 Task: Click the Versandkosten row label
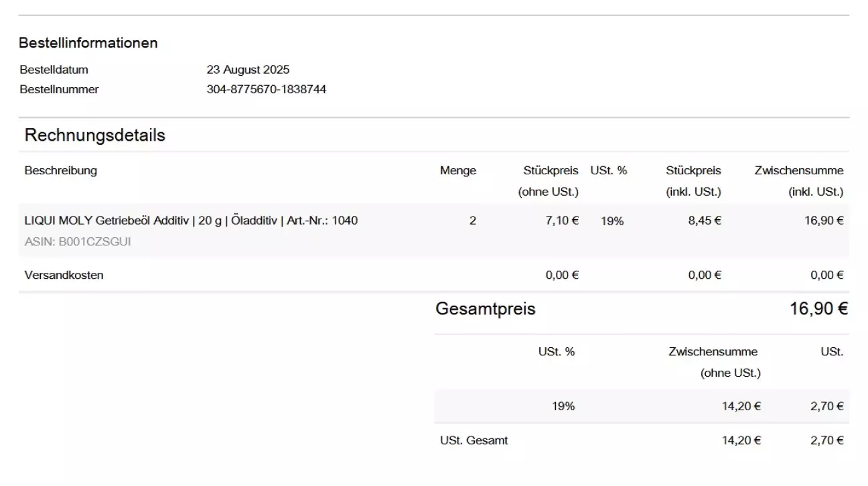64,275
